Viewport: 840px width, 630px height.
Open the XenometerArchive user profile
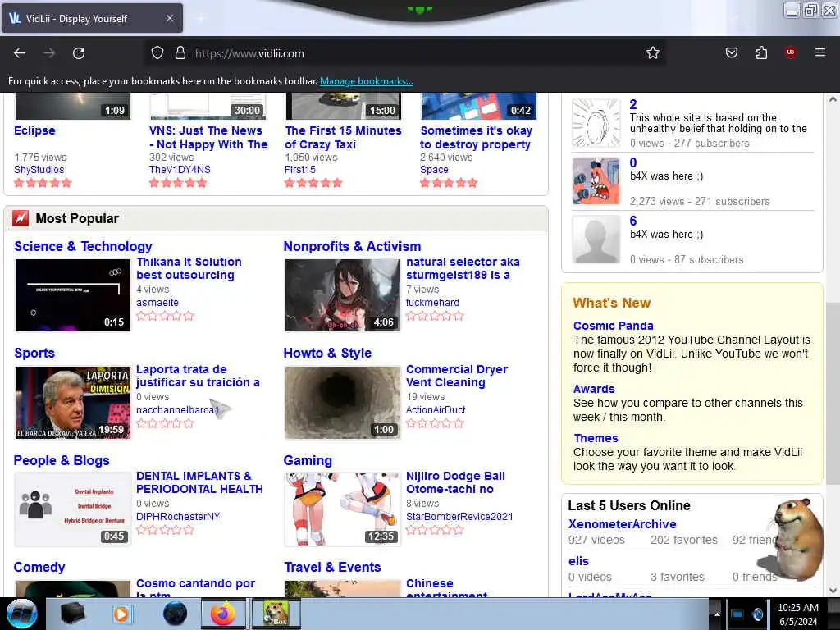point(622,524)
